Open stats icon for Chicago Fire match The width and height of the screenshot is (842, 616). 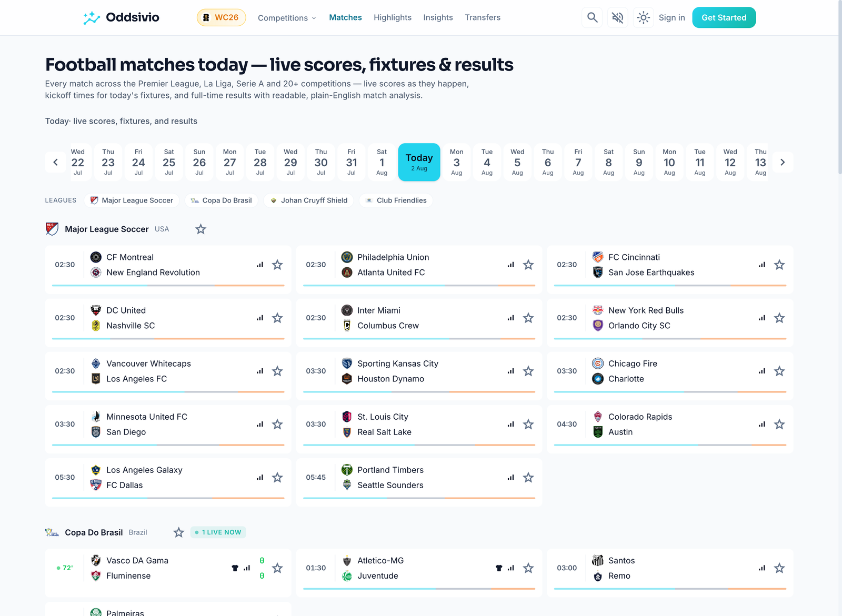click(x=762, y=371)
